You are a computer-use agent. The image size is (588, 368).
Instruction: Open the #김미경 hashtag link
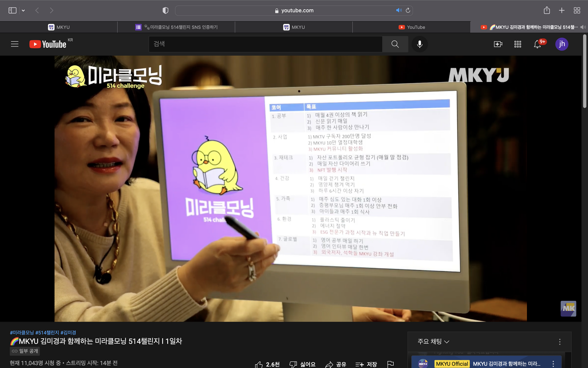pyautogui.click(x=68, y=333)
